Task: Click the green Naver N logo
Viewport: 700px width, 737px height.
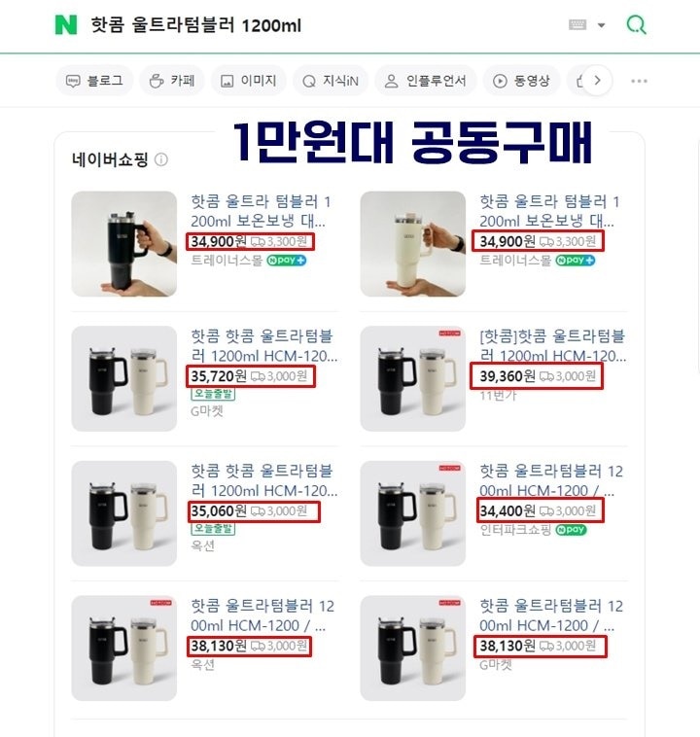Action: pyautogui.click(x=66, y=25)
